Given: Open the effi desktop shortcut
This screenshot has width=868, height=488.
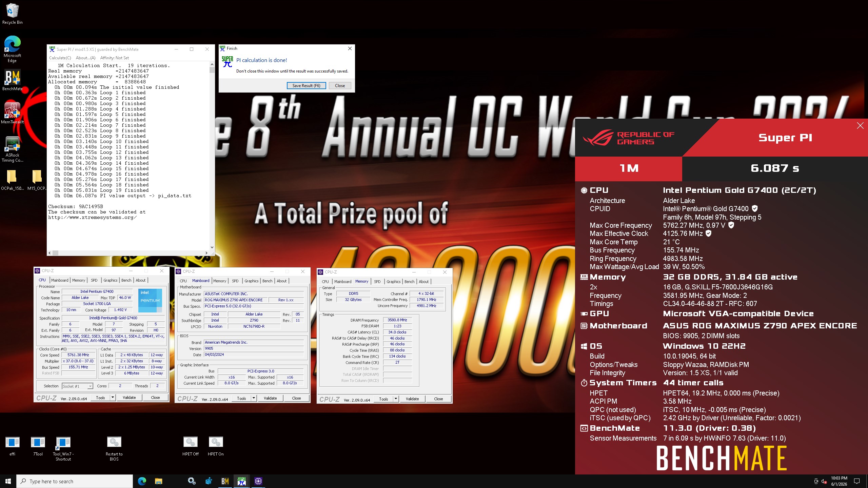Looking at the screenshot, I should (x=12, y=446).
